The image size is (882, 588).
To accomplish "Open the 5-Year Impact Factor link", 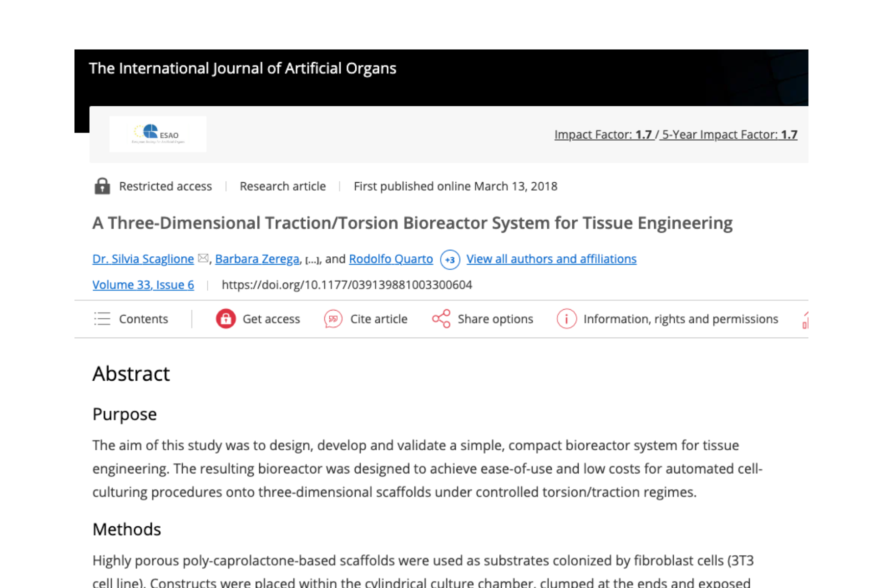I will click(729, 134).
